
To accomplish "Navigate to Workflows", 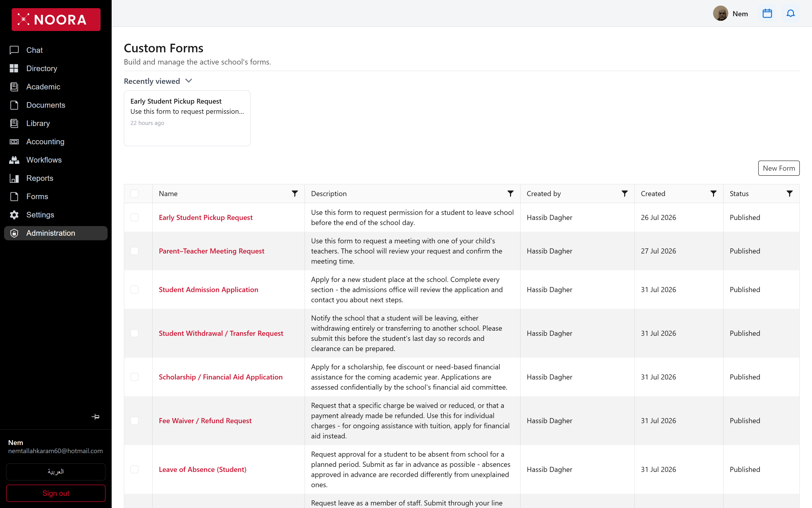I will [56, 160].
